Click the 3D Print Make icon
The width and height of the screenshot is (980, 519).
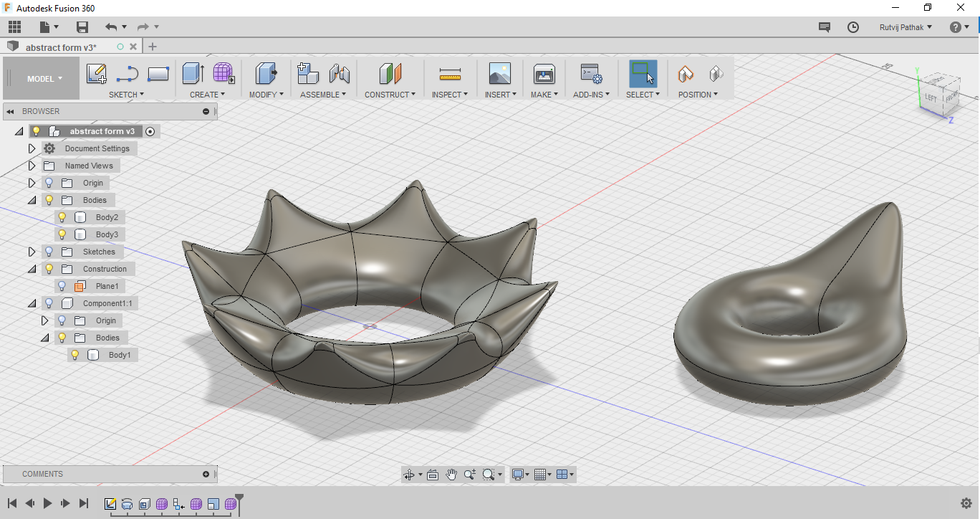tap(544, 73)
